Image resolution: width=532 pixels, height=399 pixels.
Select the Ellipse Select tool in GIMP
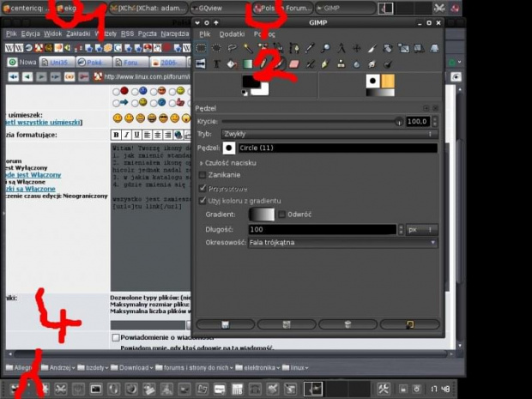click(216, 48)
